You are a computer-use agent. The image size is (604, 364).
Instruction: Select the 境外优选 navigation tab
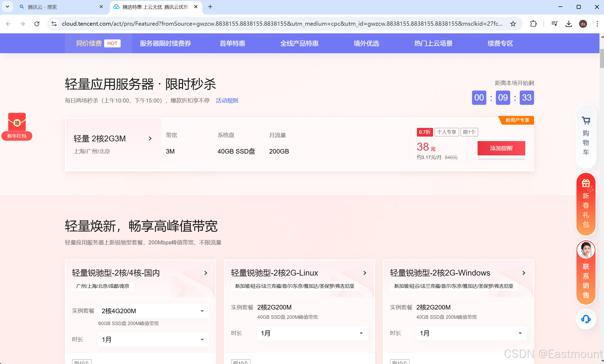(366, 43)
